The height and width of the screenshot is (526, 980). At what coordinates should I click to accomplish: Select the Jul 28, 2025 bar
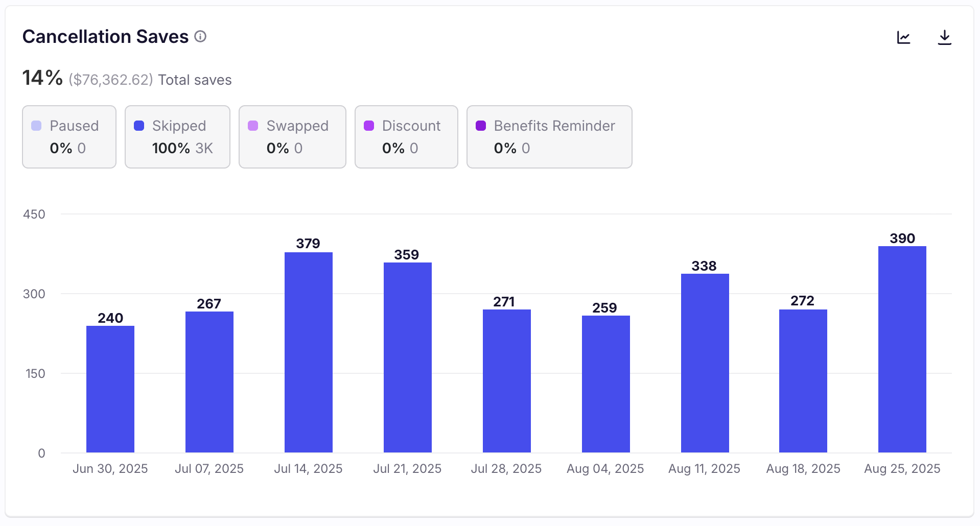coord(507,380)
